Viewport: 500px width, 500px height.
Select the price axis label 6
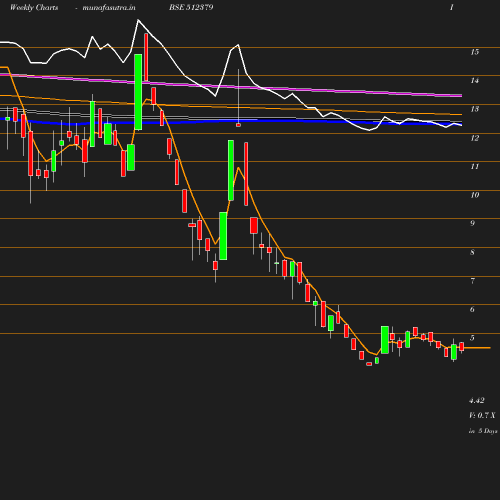click(x=472, y=309)
